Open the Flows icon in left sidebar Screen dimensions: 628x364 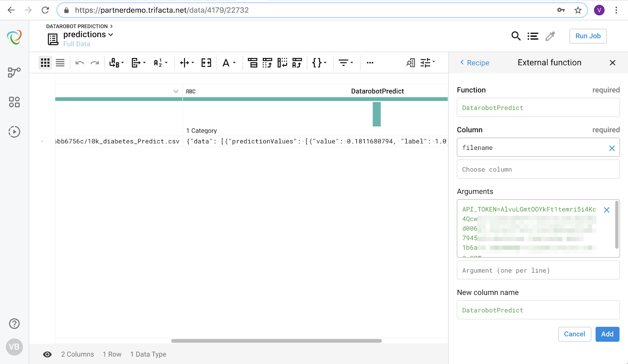point(14,72)
